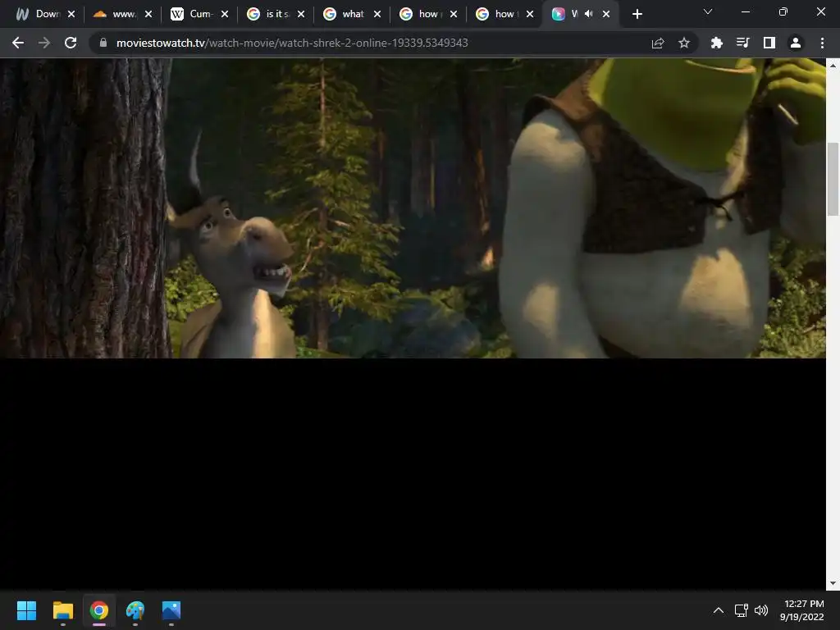
Task: Close the 'Cum-' Wikipedia tab
Action: [x=225, y=15]
